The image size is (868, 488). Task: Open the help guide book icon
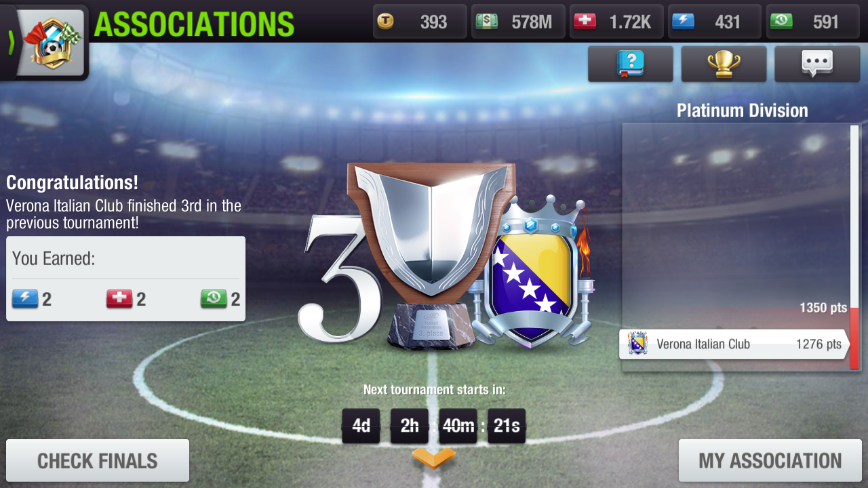point(630,64)
